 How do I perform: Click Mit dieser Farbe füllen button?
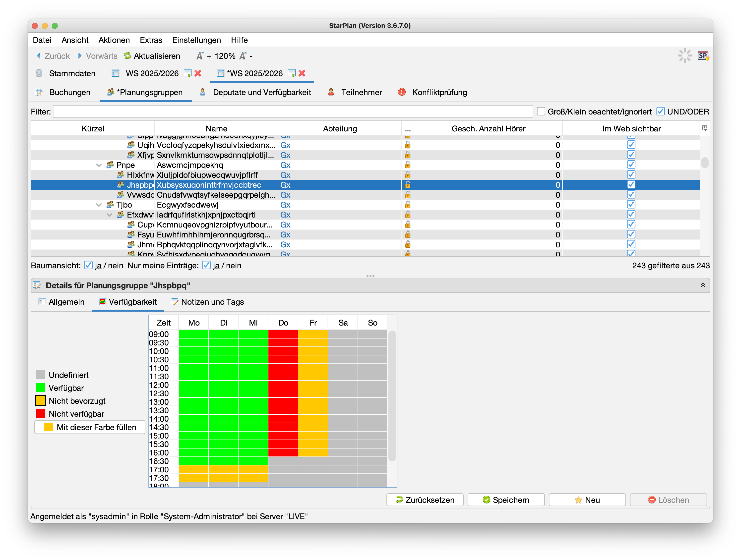pos(90,427)
